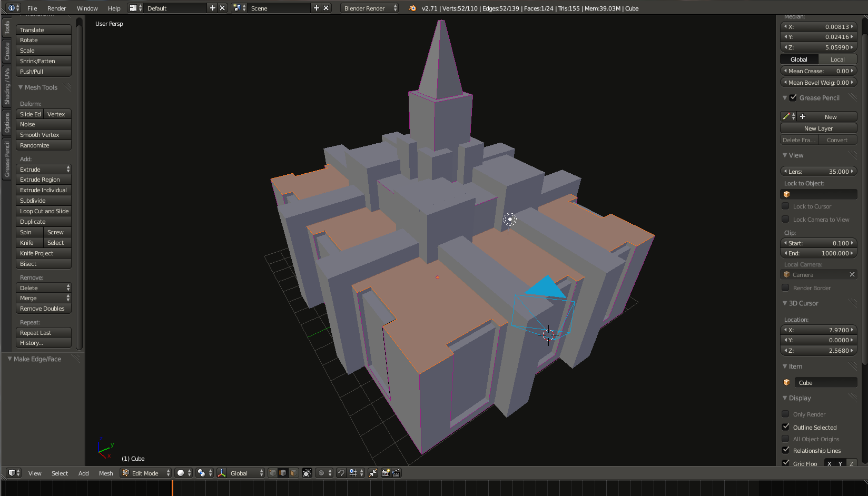Open the Render menu
The width and height of the screenshot is (868, 496).
tap(56, 8)
